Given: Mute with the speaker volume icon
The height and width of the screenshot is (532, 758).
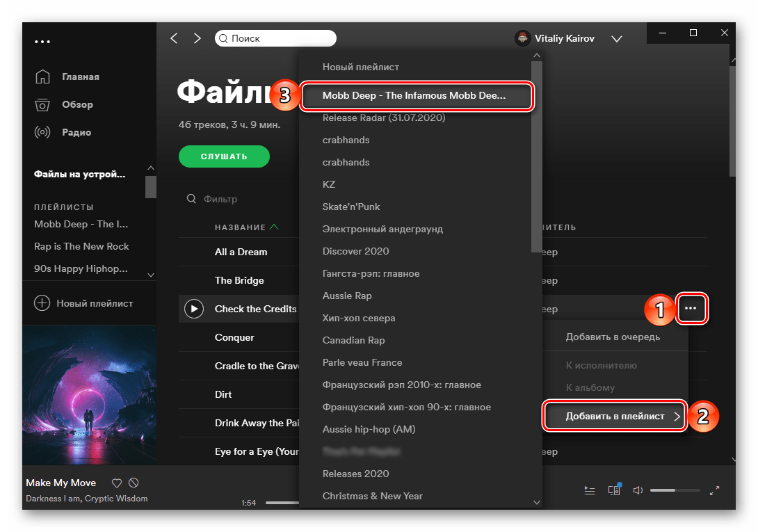Looking at the screenshot, I should click(x=638, y=490).
